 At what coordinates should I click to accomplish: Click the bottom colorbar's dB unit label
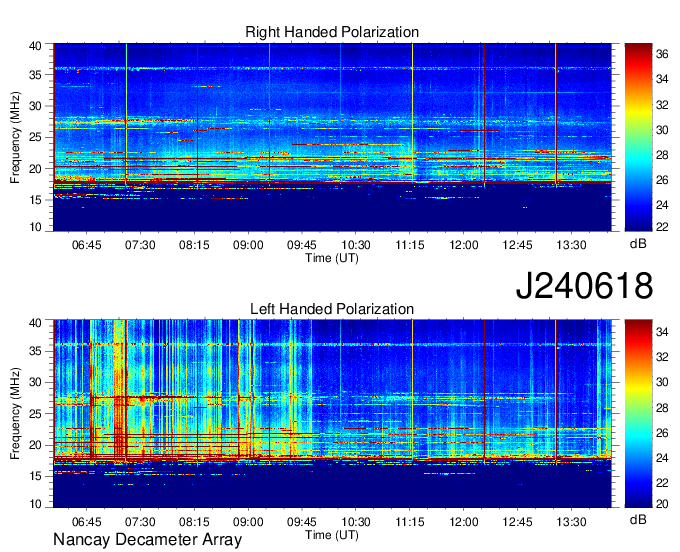(x=638, y=519)
